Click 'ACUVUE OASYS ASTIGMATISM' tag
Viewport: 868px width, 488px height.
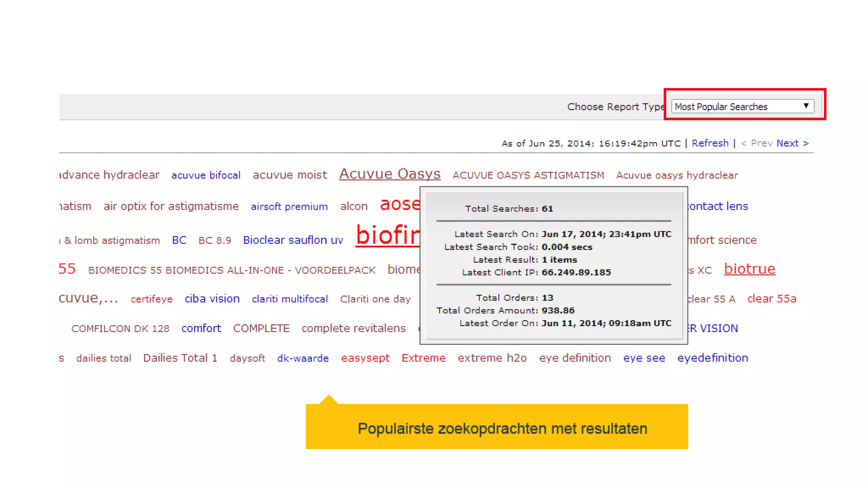(x=528, y=175)
